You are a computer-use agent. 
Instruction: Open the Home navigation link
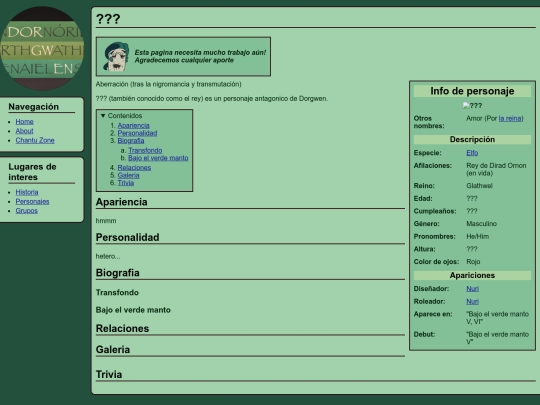pyautogui.click(x=24, y=122)
